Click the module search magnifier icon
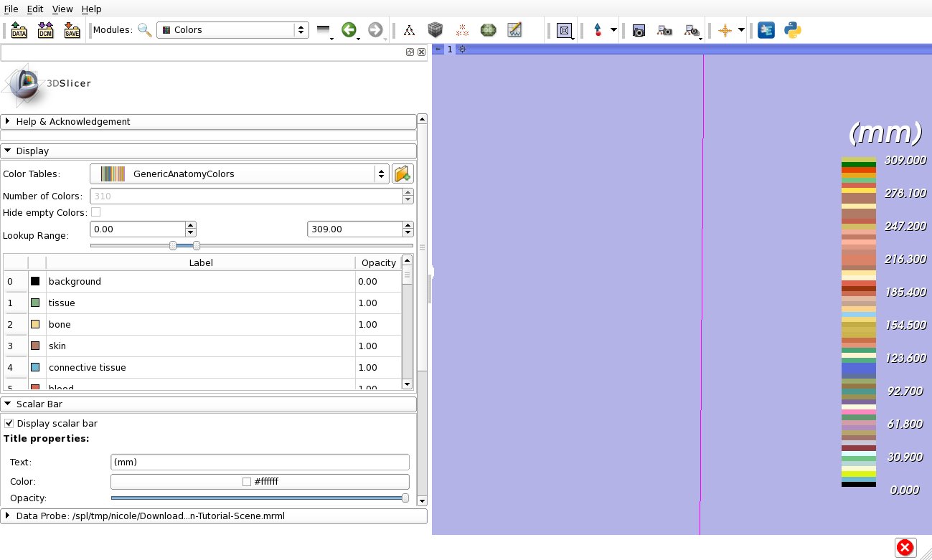Viewport: 932px width, 560px height. [145, 30]
